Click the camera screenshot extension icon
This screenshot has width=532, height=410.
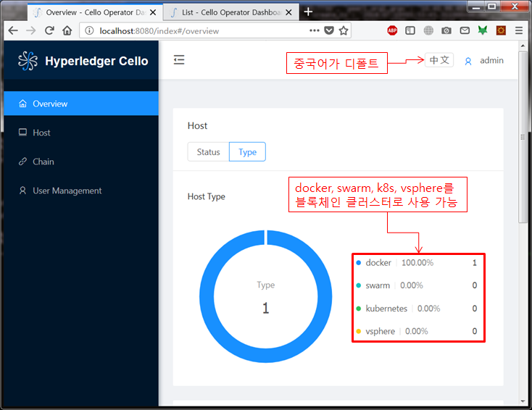point(446,30)
